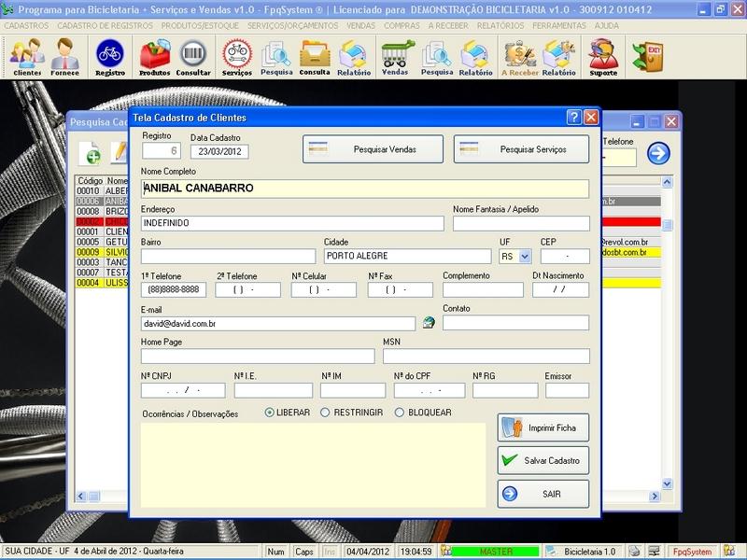Click the SAIR exit button

click(543, 494)
